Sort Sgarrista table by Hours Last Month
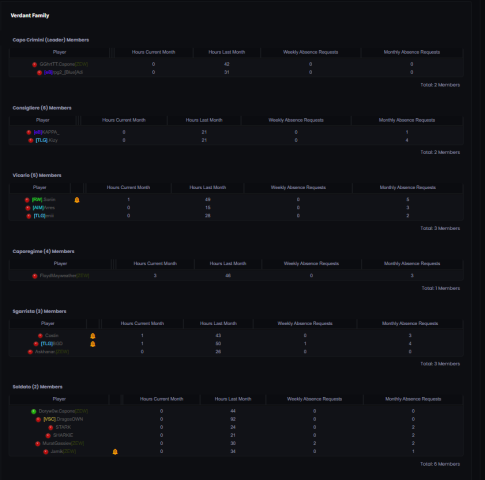The image size is (485, 480). [218, 323]
